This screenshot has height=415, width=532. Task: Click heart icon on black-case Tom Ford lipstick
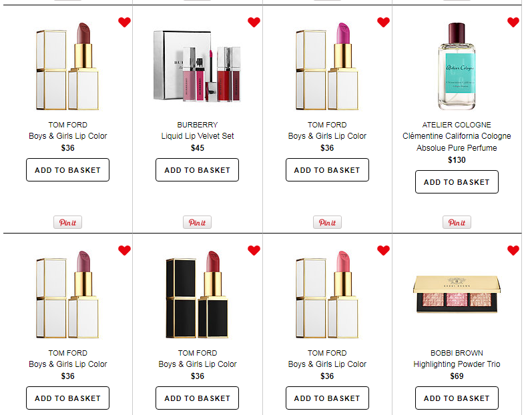(x=254, y=250)
